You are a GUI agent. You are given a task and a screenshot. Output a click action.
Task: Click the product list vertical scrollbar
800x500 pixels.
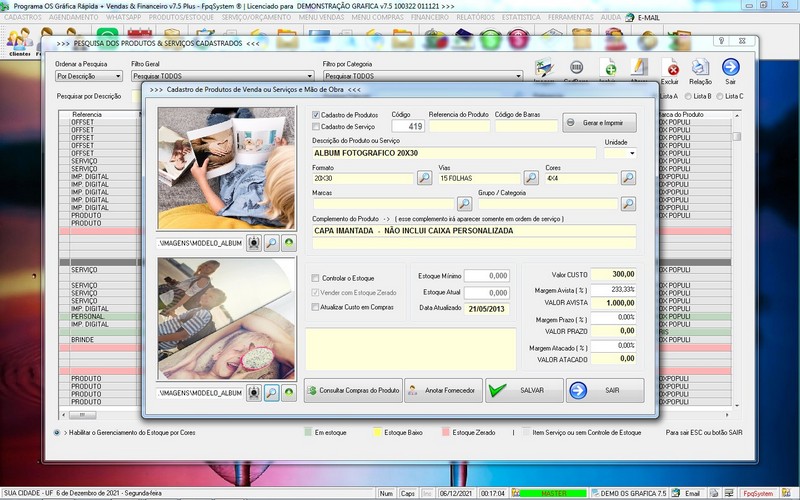[x=736, y=260]
